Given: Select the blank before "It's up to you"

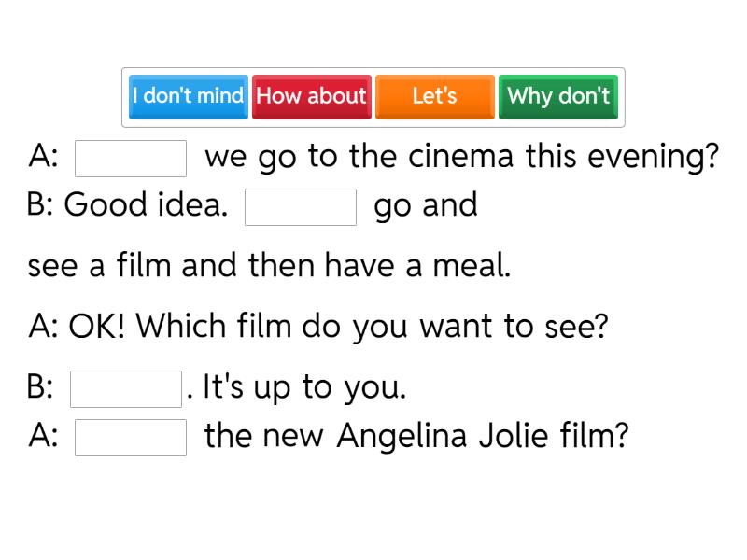Looking at the screenshot, I should pos(126,388).
